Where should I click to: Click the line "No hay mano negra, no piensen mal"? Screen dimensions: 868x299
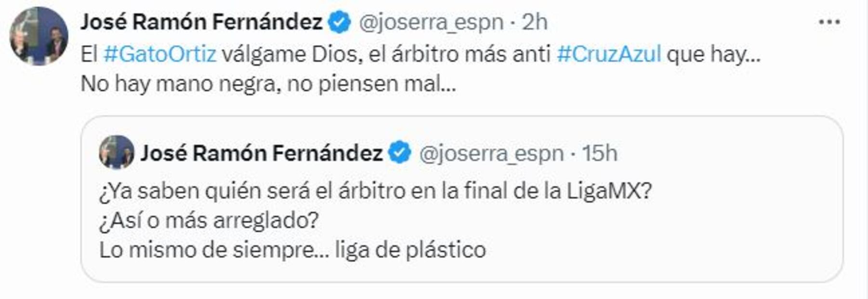[268, 84]
